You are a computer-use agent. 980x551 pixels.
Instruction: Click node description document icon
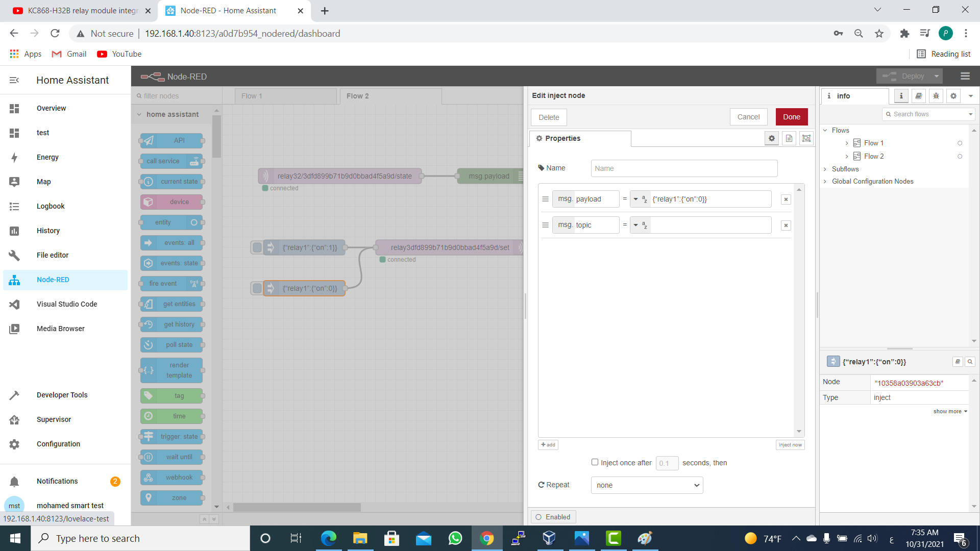[789, 138]
